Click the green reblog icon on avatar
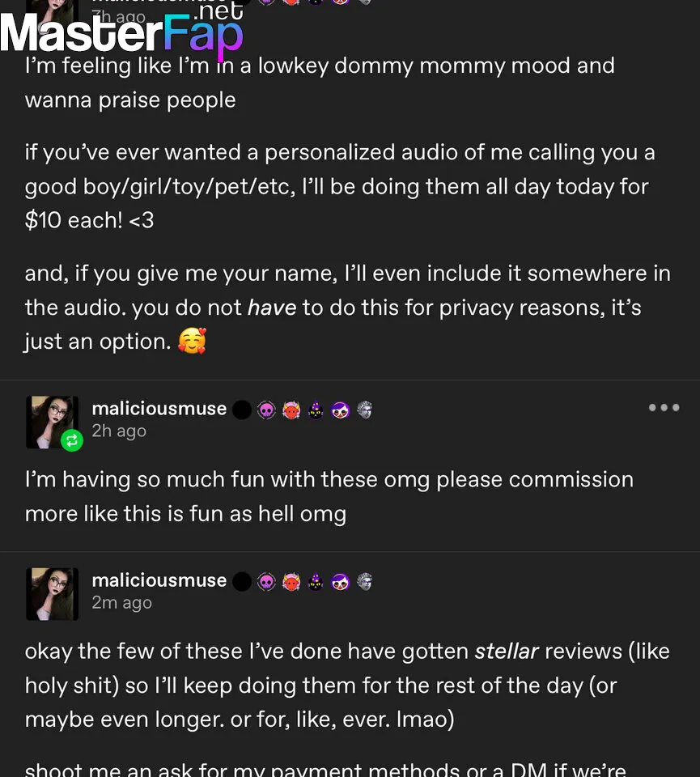Viewport: 700px width, 777px height. click(x=71, y=440)
